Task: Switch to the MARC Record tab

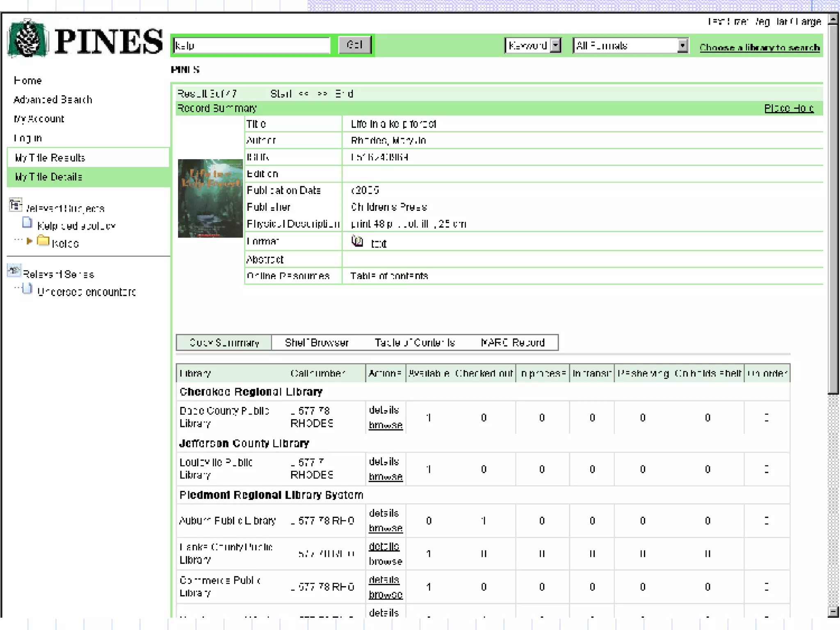Action: [513, 343]
